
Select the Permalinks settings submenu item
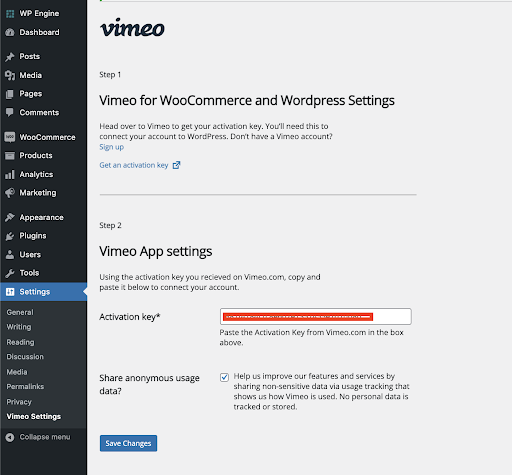pyautogui.click(x=25, y=387)
